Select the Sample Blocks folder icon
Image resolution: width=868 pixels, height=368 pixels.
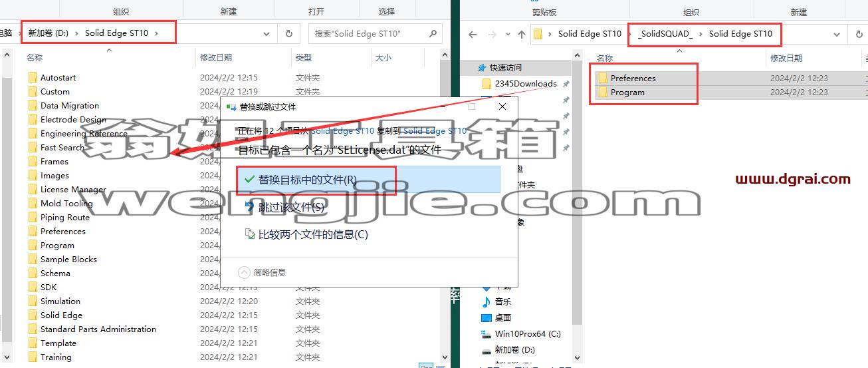click(33, 260)
